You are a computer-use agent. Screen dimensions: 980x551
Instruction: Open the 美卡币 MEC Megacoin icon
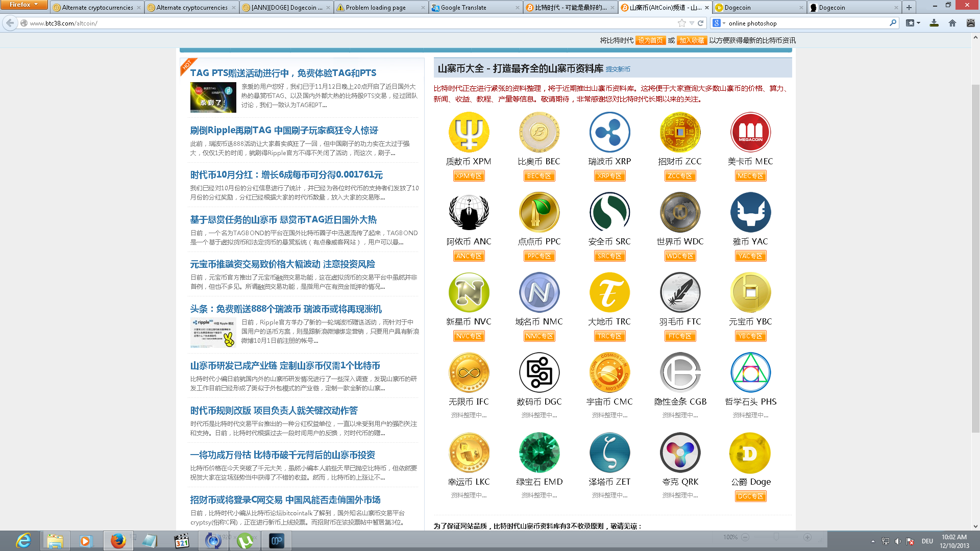click(750, 132)
